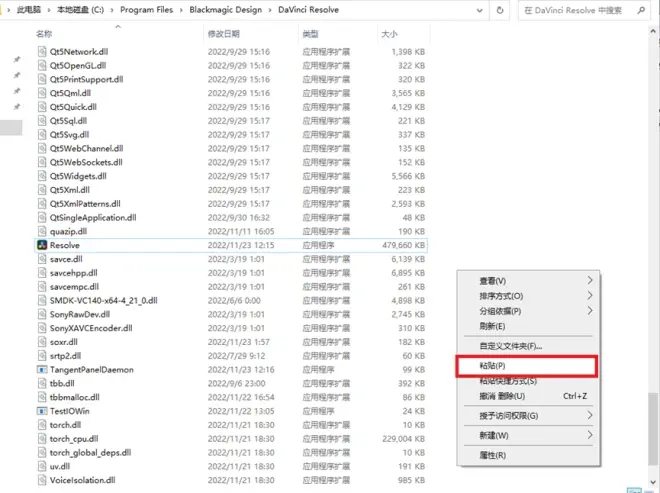Click the VoiceIsolation.dll file icon
The image size is (660, 493).
click(x=42, y=480)
